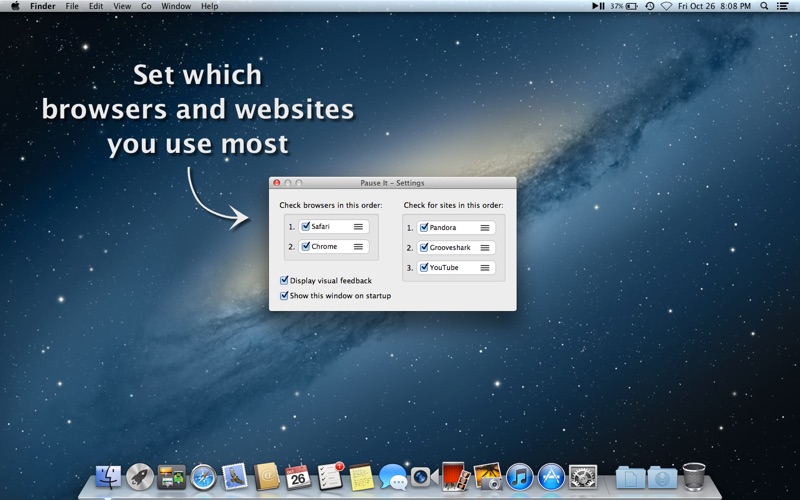The height and width of the screenshot is (500, 800).
Task: Click the reorder handle next to Safari
Action: 358,227
